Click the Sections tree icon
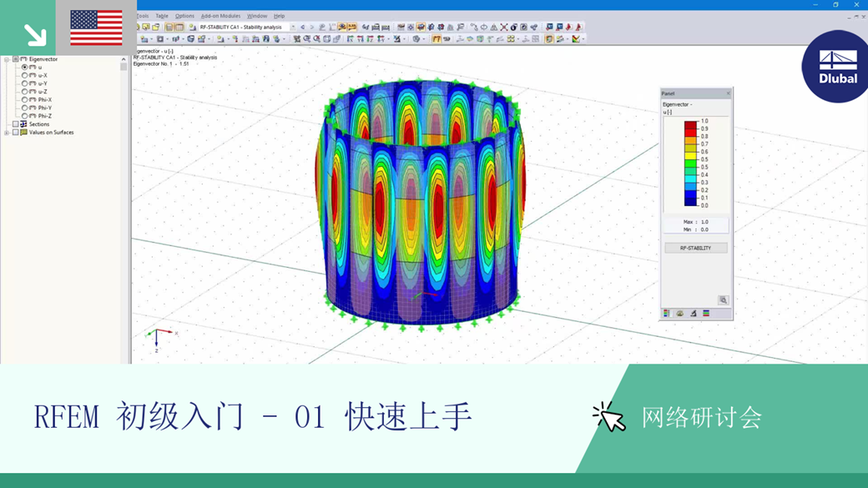 [24, 124]
